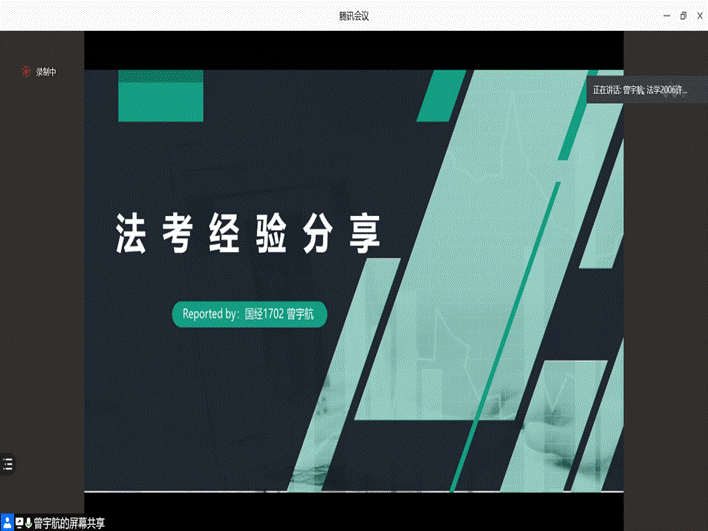708x531 pixels.
Task: Click the blue participant avatar icon
Action: 7,523
